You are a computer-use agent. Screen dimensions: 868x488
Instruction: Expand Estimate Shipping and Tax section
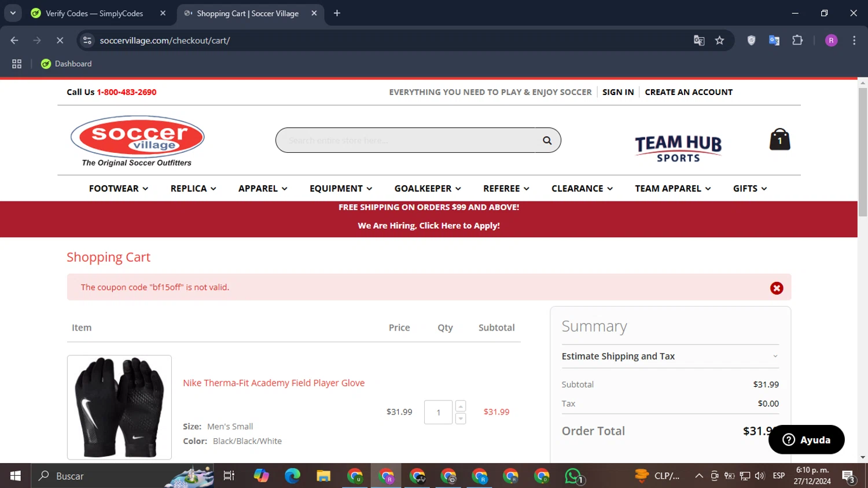tap(670, 356)
